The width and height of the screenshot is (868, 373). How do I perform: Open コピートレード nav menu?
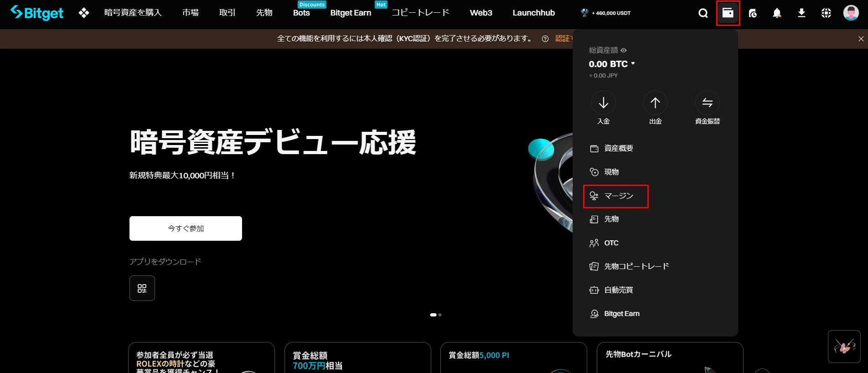[x=420, y=13]
